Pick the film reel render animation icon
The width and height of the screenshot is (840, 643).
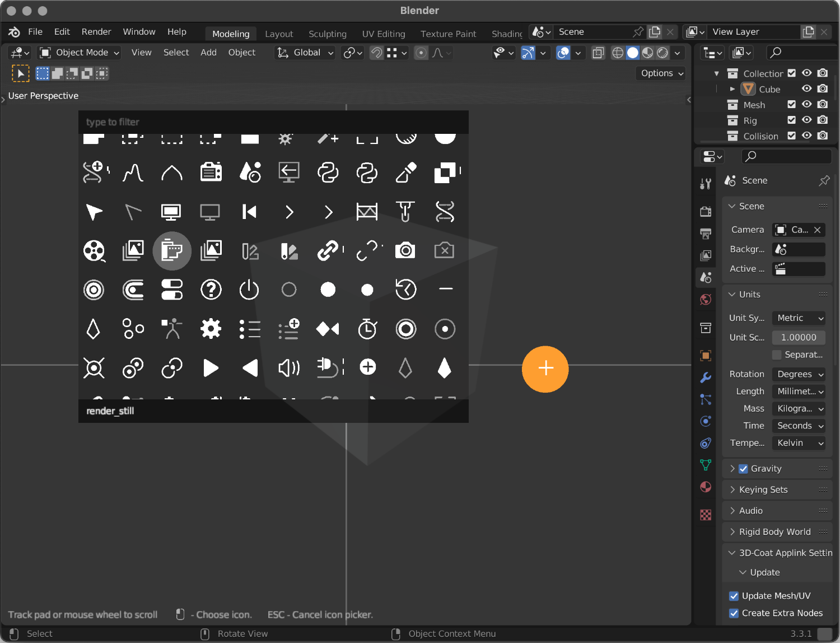94,251
